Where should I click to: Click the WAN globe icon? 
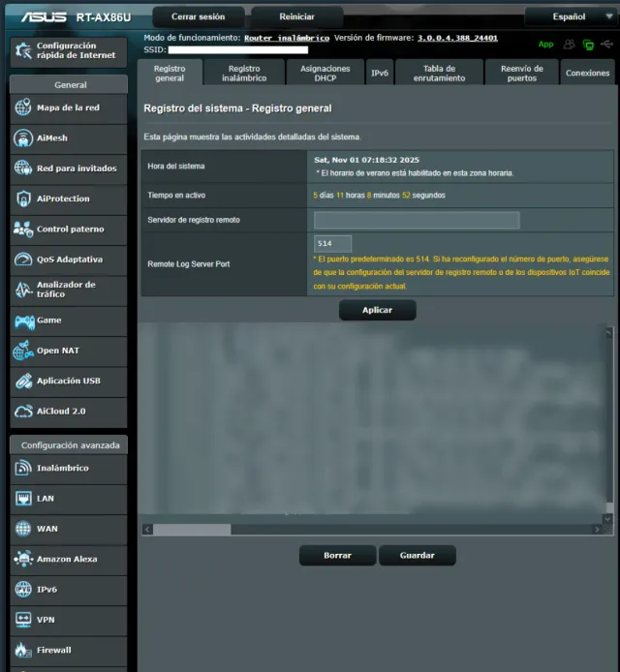pos(23,529)
